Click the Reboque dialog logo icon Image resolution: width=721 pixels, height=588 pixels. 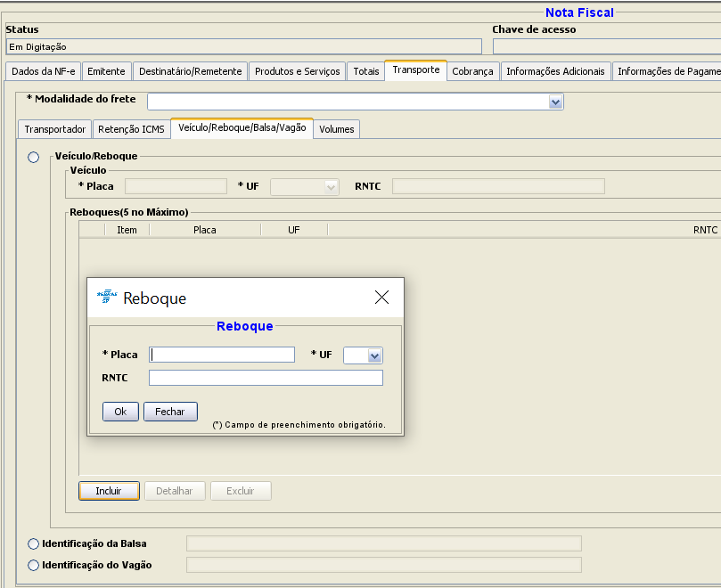[x=107, y=297]
